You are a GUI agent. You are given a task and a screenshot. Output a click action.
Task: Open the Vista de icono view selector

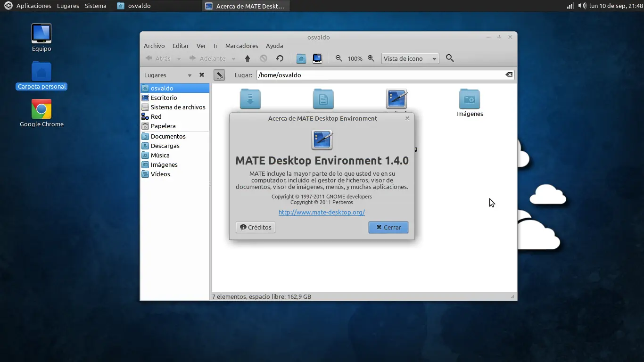coord(410,58)
